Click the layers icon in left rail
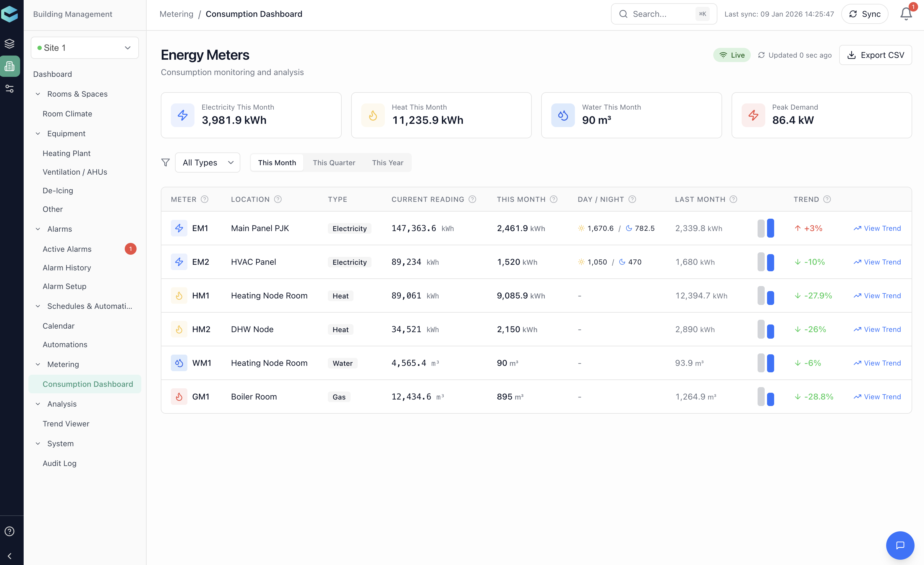This screenshot has height=565, width=924. (10, 44)
